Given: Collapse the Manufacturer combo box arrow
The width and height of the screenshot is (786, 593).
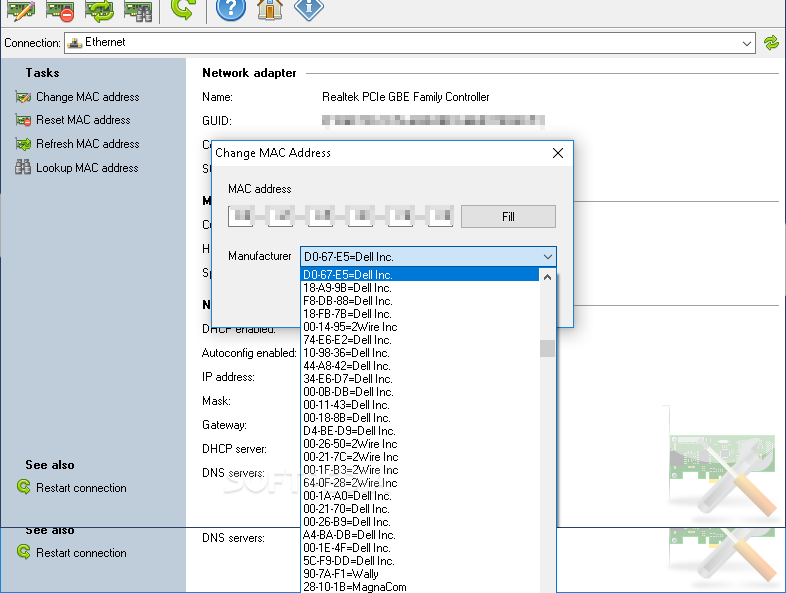Looking at the screenshot, I should 547,257.
